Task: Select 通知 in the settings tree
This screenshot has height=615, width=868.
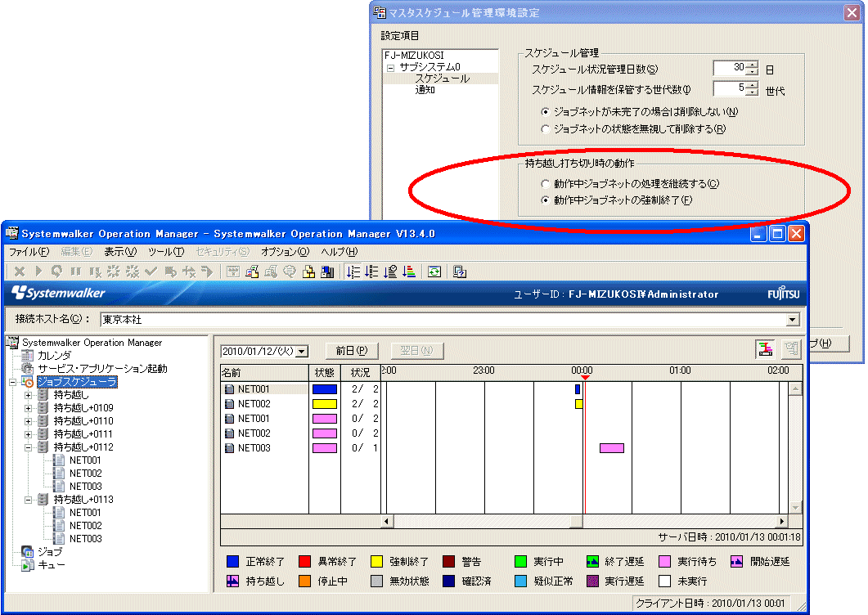Action: point(425,90)
